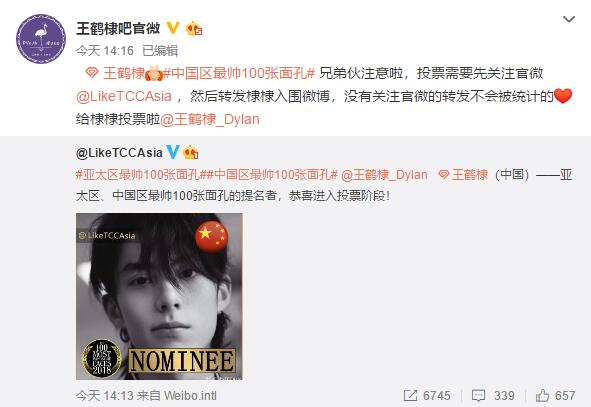
Task: Open the comments icon showing 339
Action: 493,395
